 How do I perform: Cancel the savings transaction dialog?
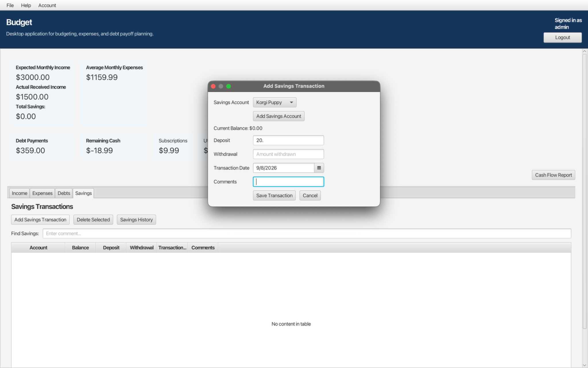310,195
